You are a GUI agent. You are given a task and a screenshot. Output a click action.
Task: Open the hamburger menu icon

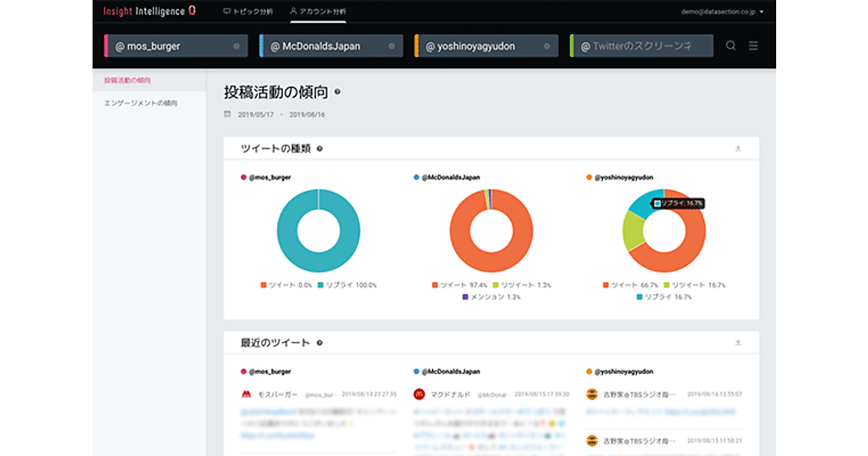753,46
